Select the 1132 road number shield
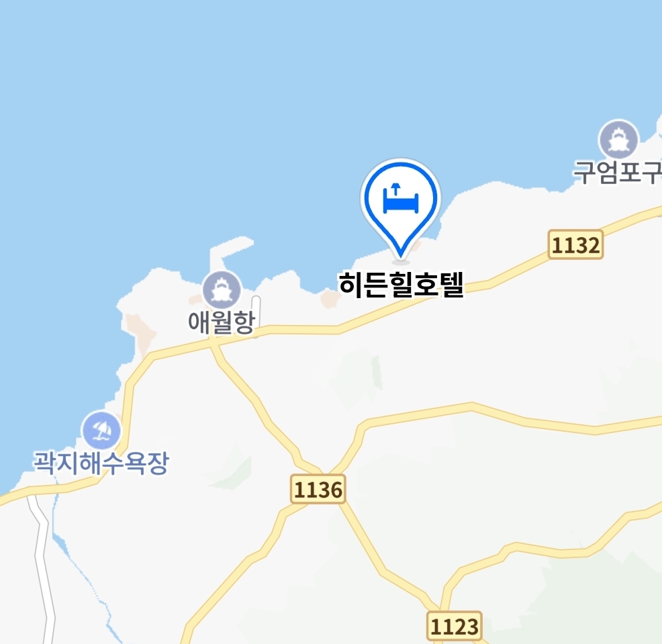Image resolution: width=662 pixels, height=644 pixels. pos(575,244)
